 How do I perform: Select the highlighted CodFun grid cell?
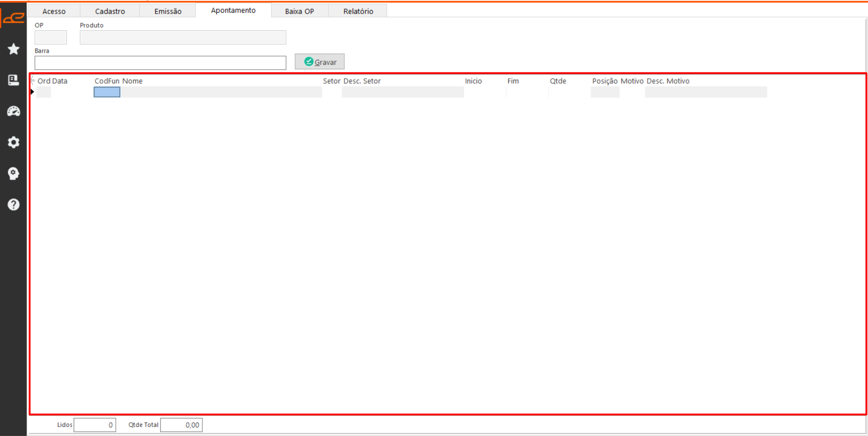107,92
